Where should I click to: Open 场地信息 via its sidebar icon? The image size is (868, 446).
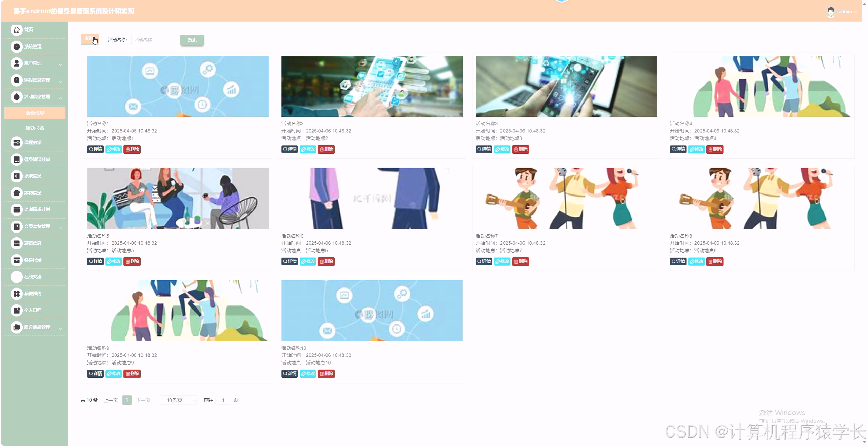pos(16,176)
